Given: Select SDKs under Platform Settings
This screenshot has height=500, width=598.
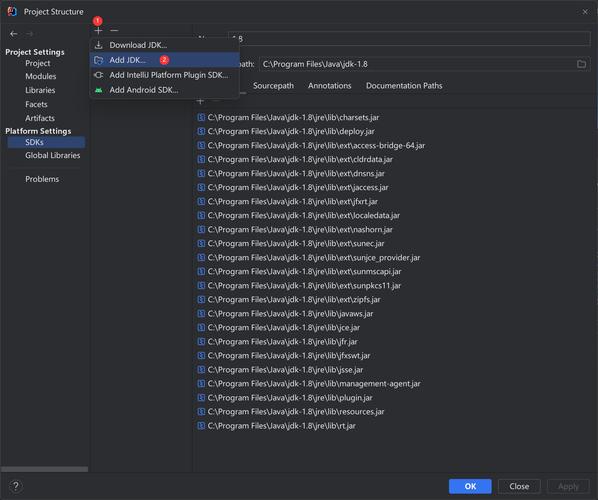Looking at the screenshot, I should pos(46,142).
